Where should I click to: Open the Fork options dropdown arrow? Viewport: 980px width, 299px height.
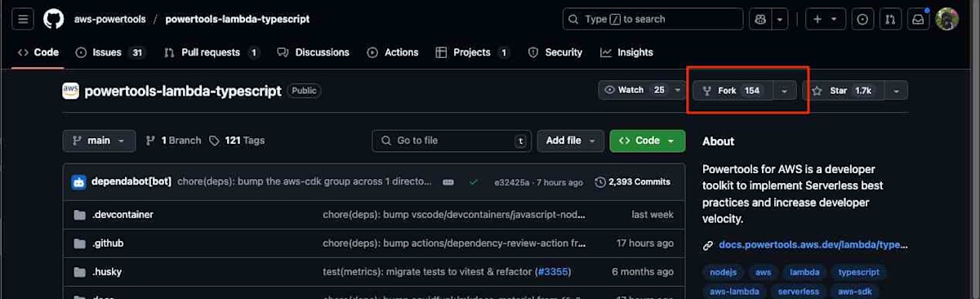(784, 91)
